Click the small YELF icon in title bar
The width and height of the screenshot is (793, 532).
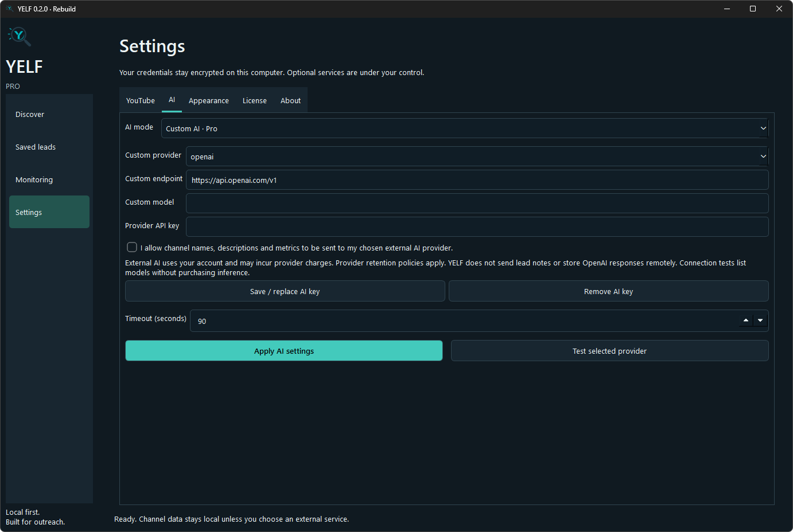9,9
